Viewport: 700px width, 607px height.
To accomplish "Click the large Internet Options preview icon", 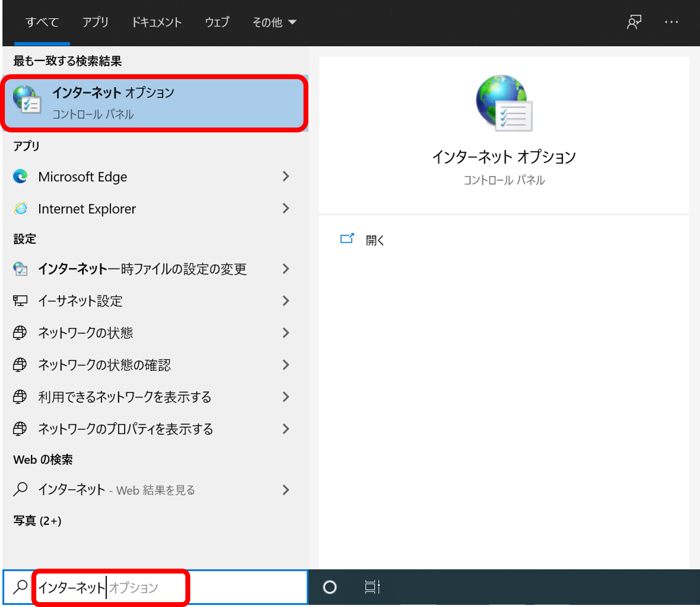I will [x=504, y=103].
